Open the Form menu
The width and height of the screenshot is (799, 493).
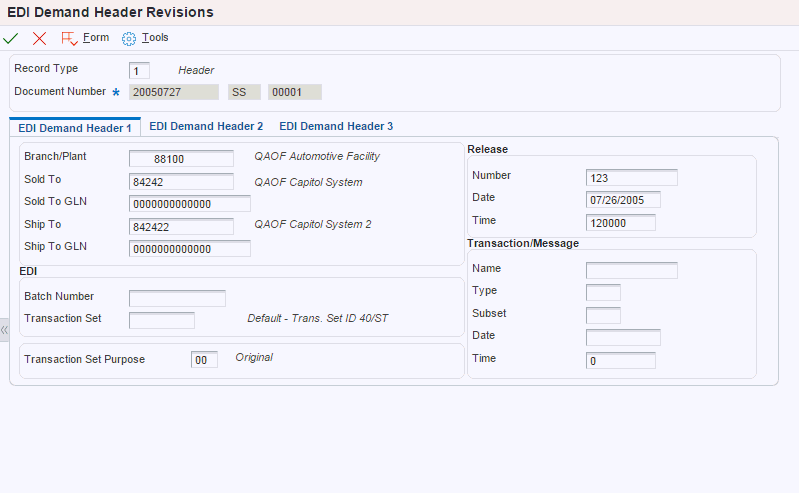coord(96,37)
